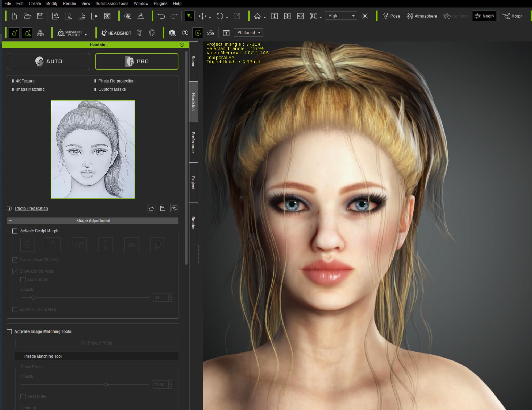Click the head mesh icon right of Headshot

(152, 33)
